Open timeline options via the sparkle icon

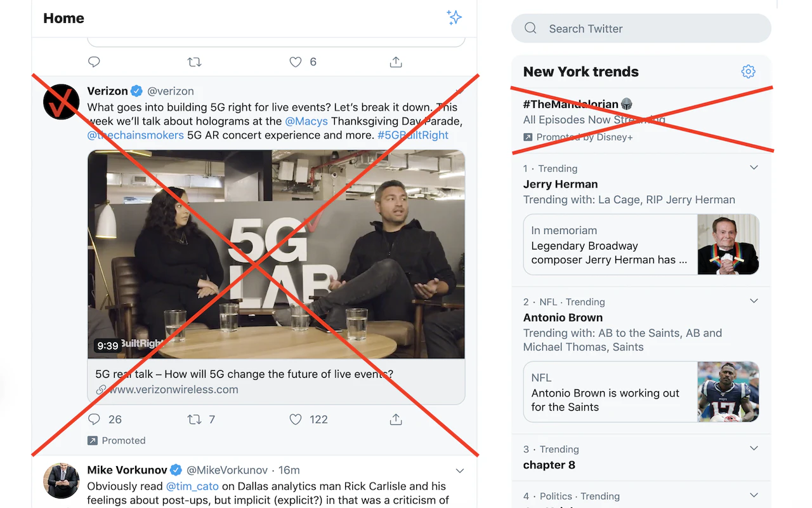click(x=454, y=18)
